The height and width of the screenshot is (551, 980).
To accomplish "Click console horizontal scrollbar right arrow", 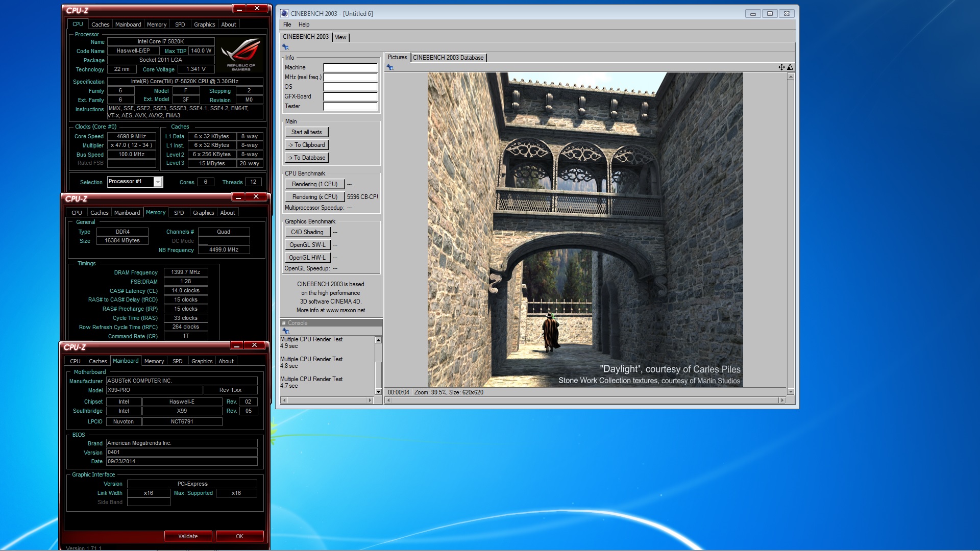I will [371, 400].
